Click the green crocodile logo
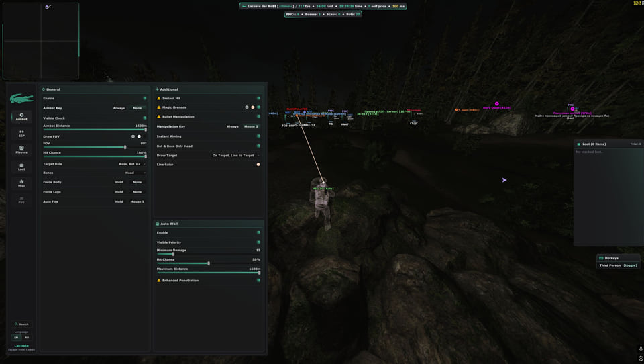This screenshot has height=364, width=644. (x=21, y=98)
